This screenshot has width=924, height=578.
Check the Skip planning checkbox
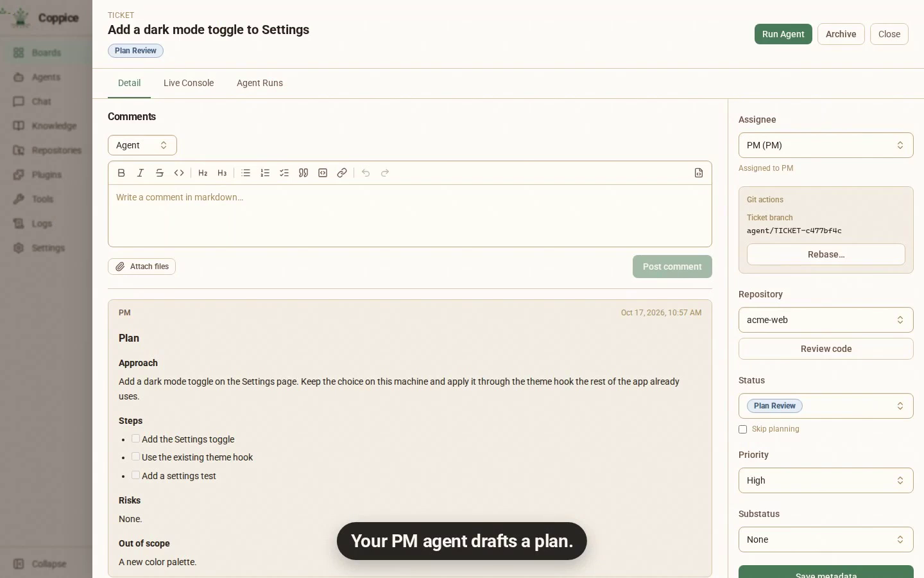(743, 429)
